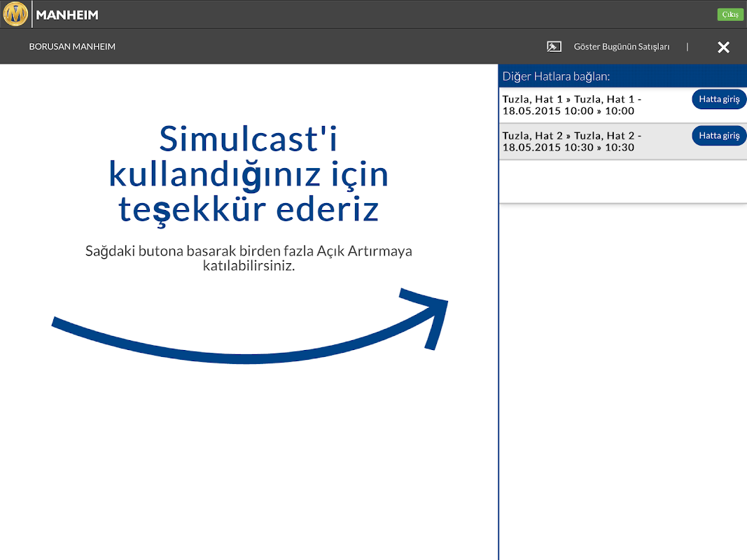Close the panel with white X icon
747x560 pixels.
tap(723, 47)
